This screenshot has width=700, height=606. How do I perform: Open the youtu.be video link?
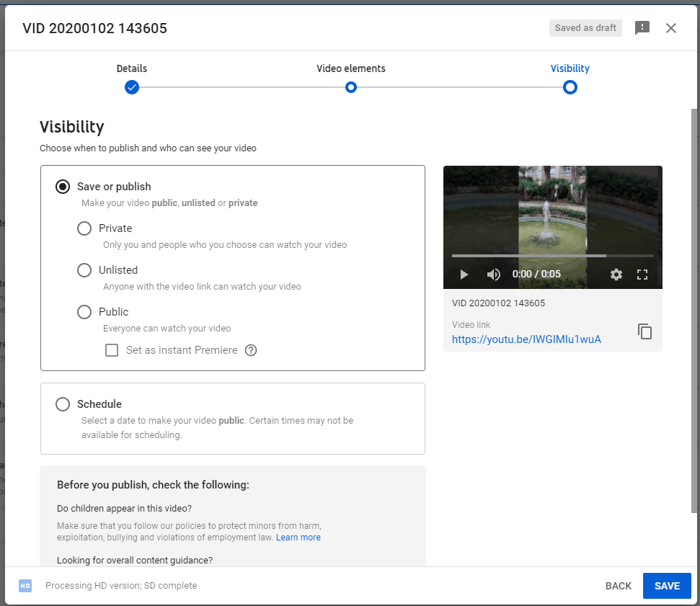tap(526, 339)
